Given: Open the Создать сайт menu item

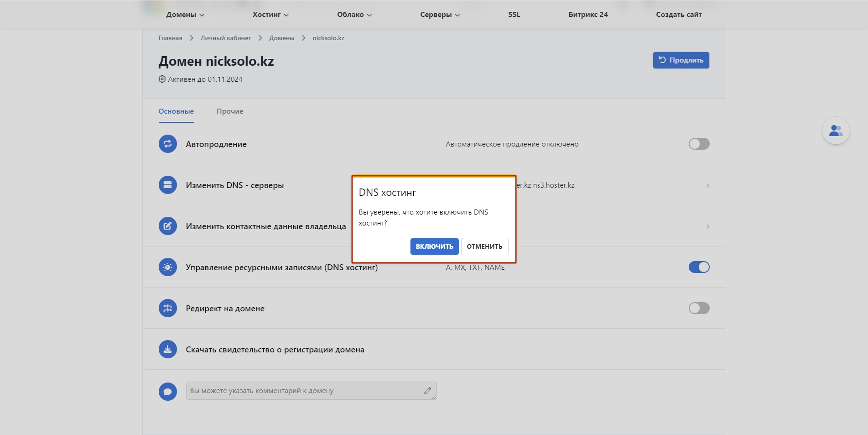Looking at the screenshot, I should pyautogui.click(x=679, y=15).
